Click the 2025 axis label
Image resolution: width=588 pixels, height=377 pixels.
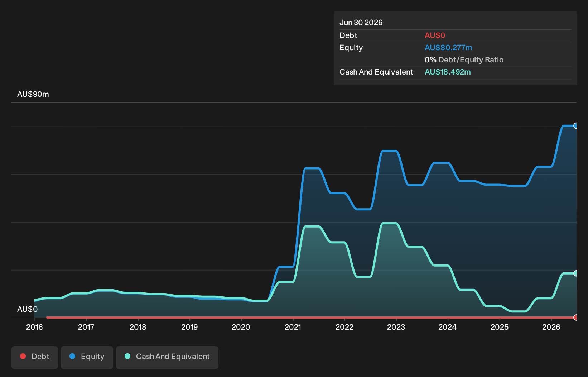point(500,327)
